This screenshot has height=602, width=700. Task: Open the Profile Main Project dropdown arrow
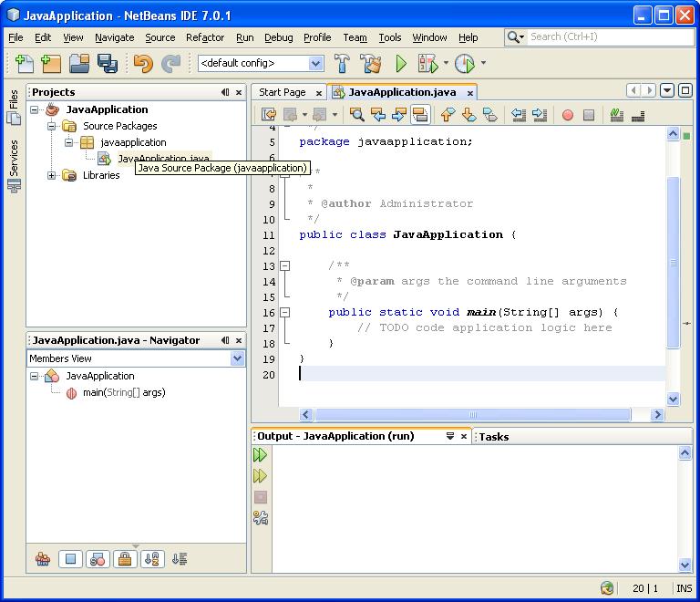pyautogui.click(x=483, y=63)
